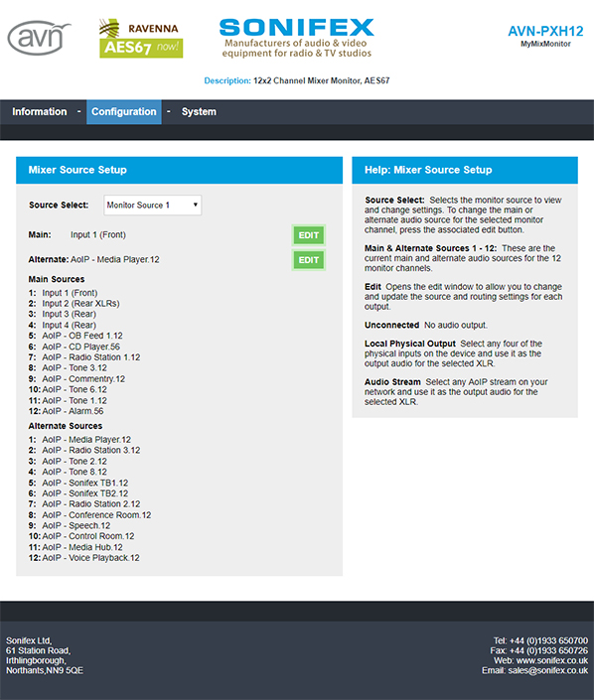Click the Audio Stream help entry
The width and height of the screenshot is (594, 700).
(x=456, y=392)
